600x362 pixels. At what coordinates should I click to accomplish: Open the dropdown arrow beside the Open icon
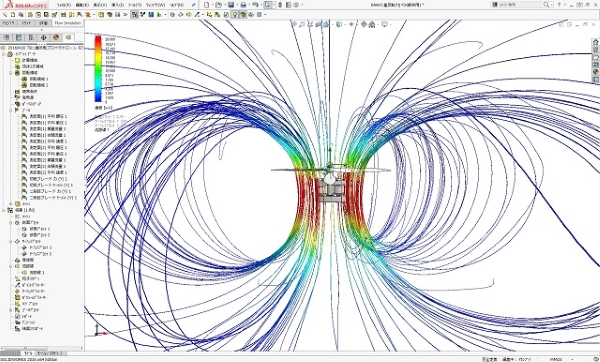[x=224, y=5]
